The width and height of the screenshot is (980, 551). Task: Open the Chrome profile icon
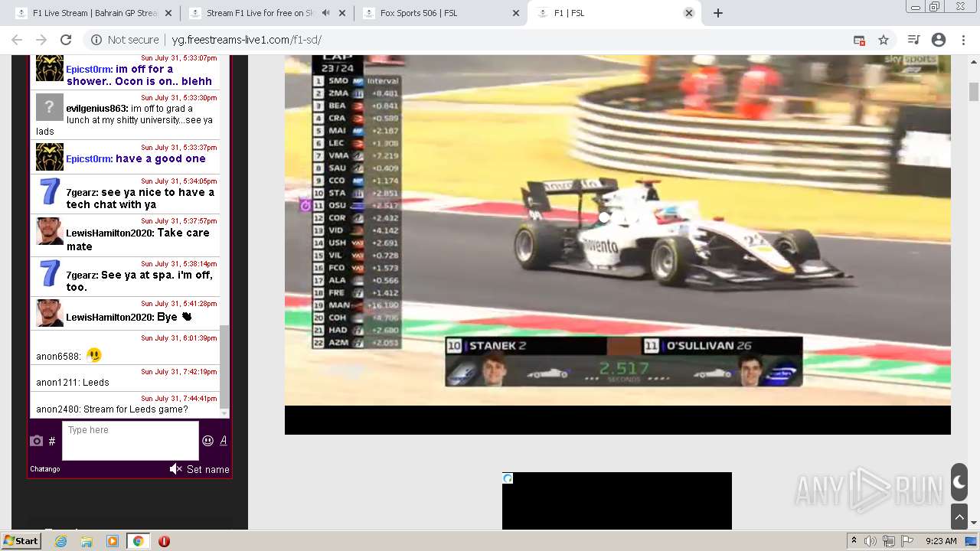click(939, 40)
